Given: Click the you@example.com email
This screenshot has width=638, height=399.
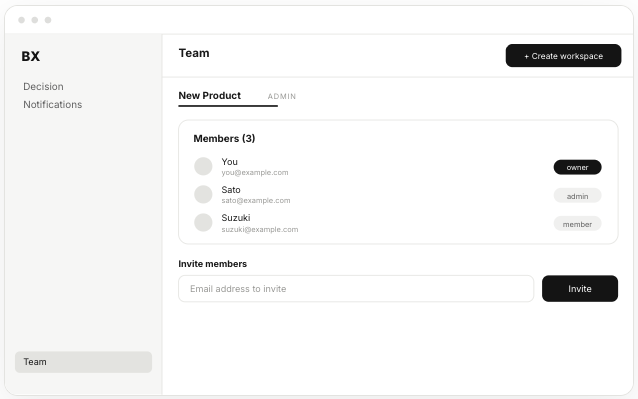Looking at the screenshot, I should [x=255, y=172].
